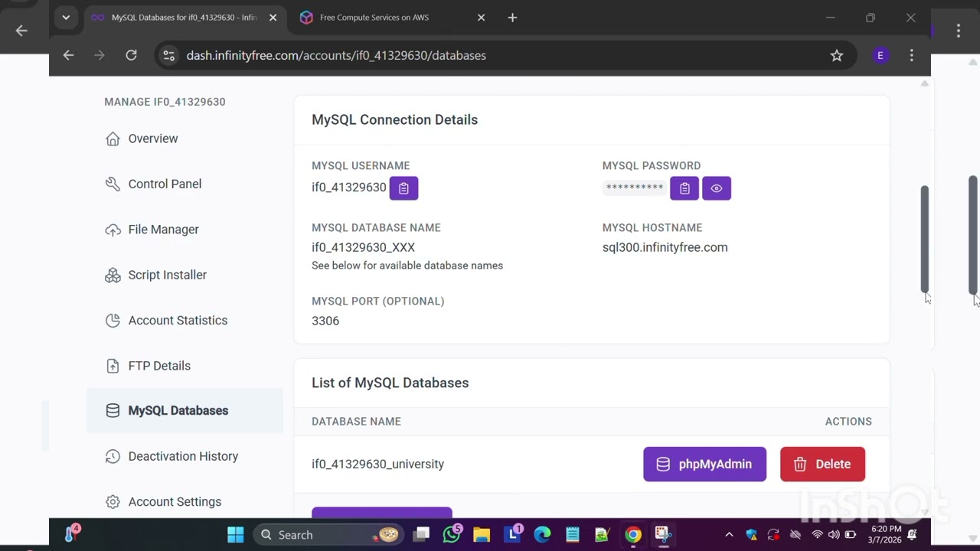Open Microsoft Edge from the taskbar
The height and width of the screenshot is (551, 980).
[x=542, y=535]
